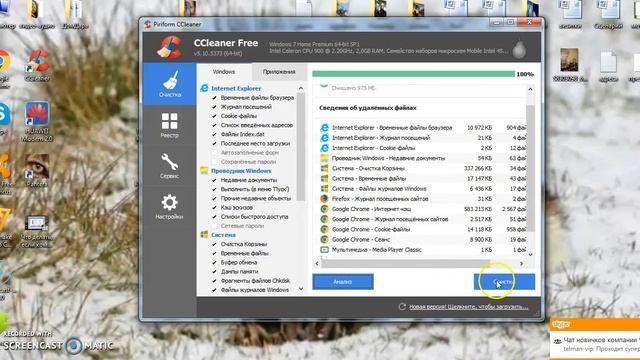Toggle Список введённых адресов checkbox
640x360 pixels.
click(214, 125)
